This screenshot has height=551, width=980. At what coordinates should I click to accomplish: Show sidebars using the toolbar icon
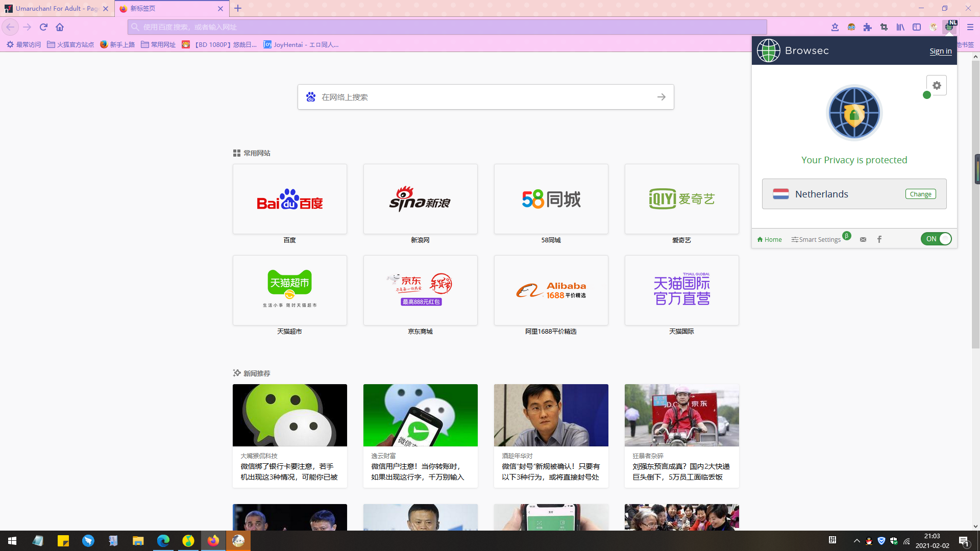(x=917, y=27)
